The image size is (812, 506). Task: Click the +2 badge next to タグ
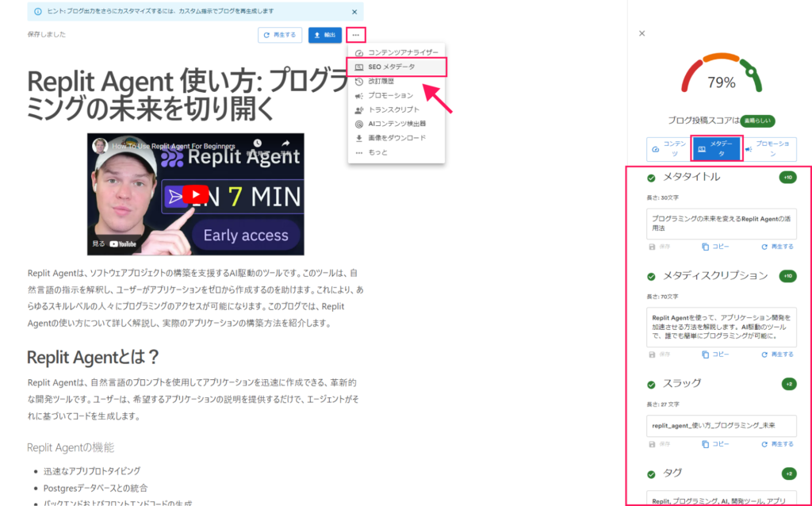[x=789, y=474]
